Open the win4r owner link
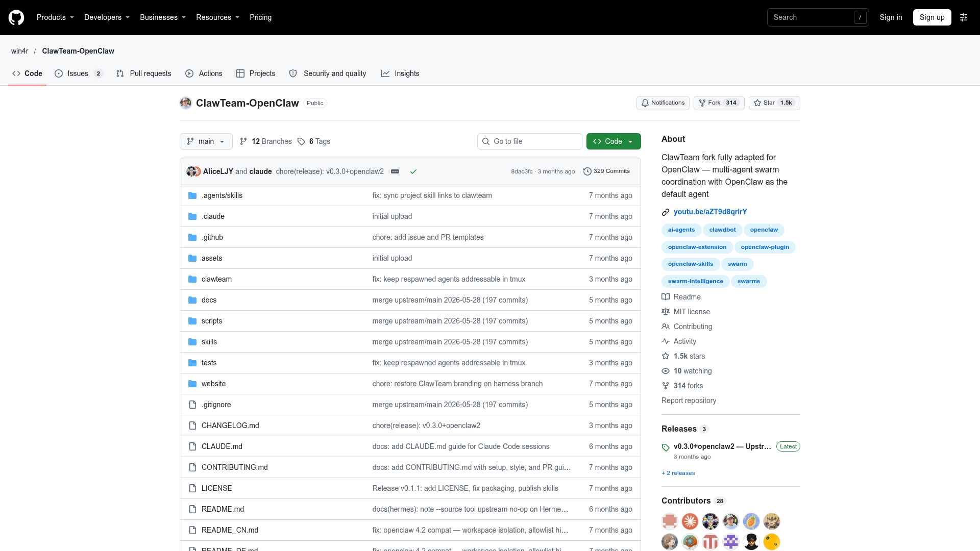The image size is (980, 551). pyautogui.click(x=20, y=51)
